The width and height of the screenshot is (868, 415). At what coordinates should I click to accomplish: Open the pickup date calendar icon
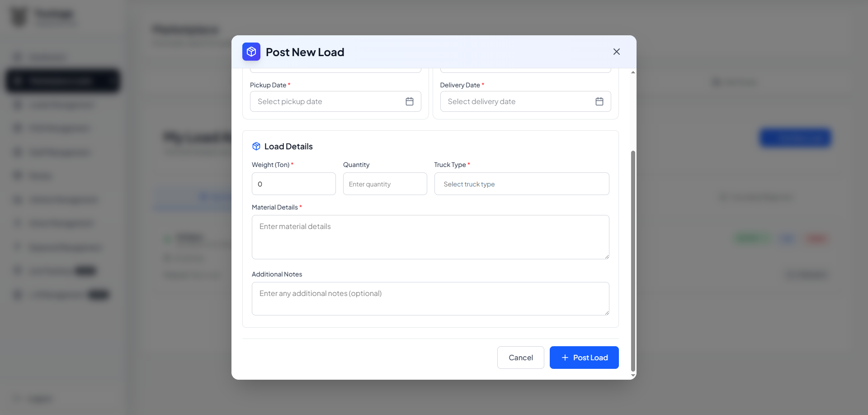point(410,101)
